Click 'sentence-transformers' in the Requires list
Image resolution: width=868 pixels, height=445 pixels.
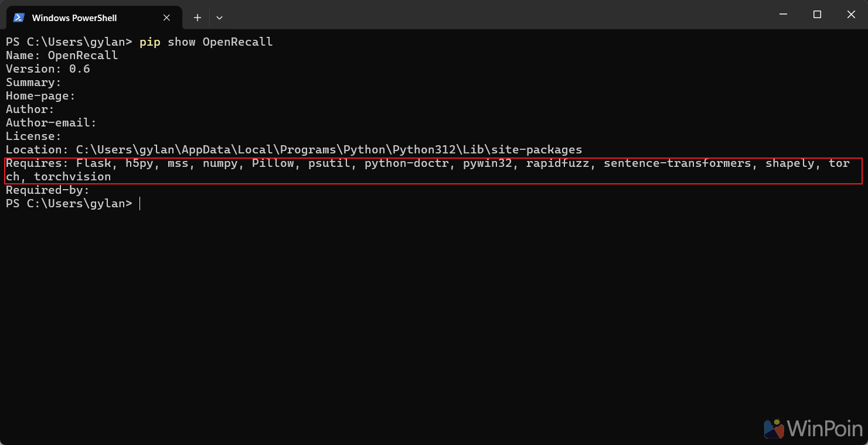(677, 163)
